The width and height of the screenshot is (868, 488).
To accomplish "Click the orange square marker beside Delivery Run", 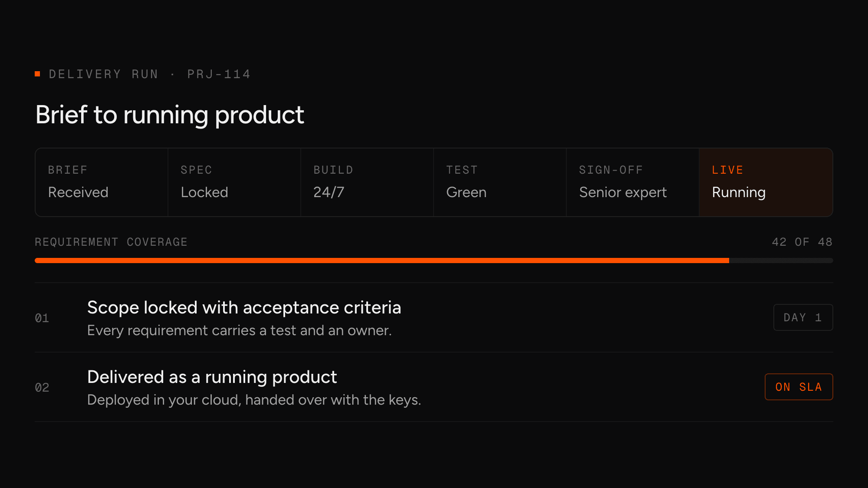I will [37, 74].
